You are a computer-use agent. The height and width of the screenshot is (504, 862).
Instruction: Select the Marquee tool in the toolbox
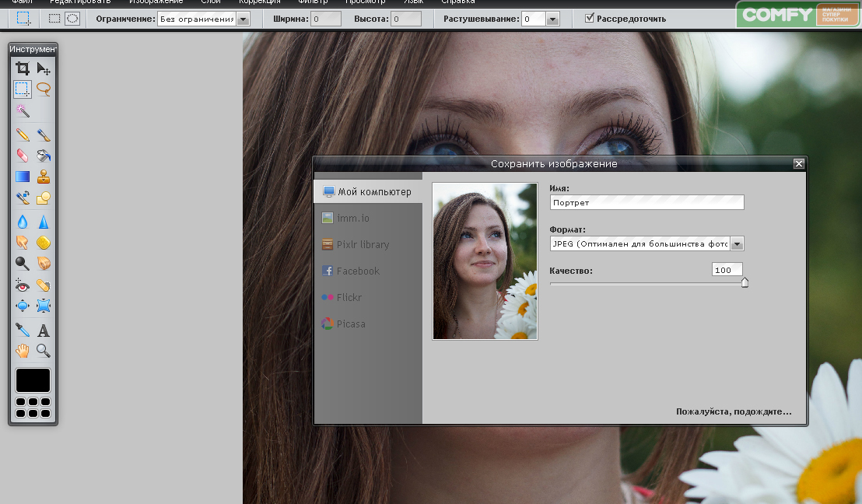pyautogui.click(x=23, y=89)
